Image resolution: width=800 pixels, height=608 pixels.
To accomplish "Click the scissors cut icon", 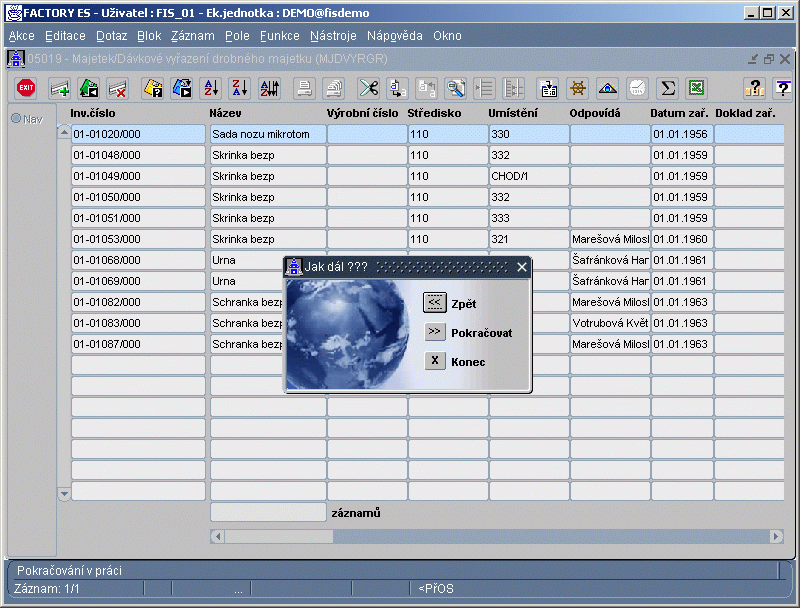I will [x=368, y=88].
